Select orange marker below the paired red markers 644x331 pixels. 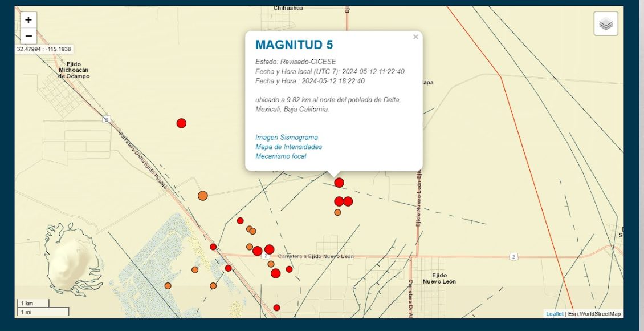[337, 212]
